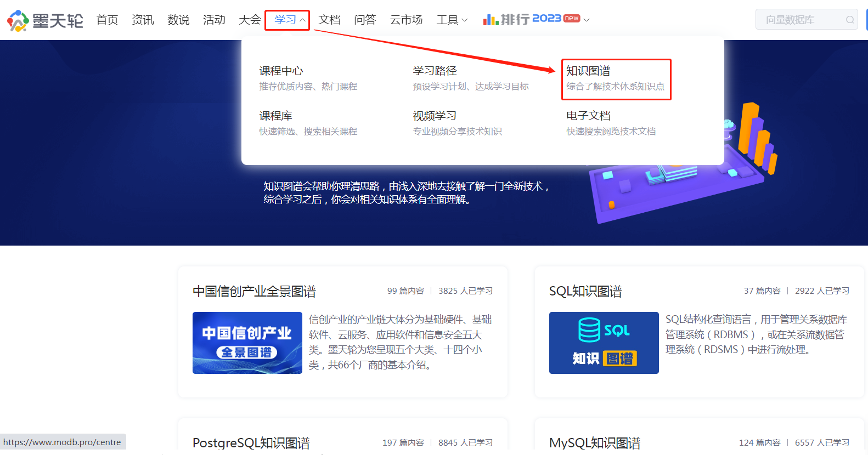Open the SQL知识图谱 card title

[585, 291]
